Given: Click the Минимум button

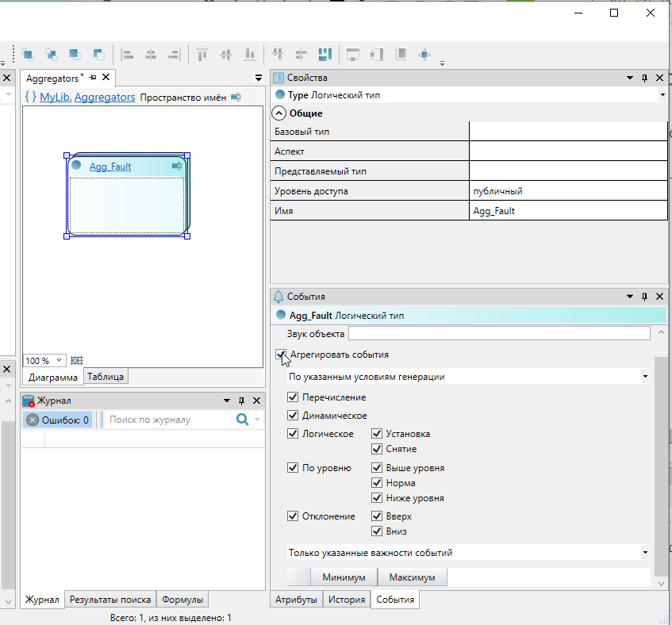Looking at the screenshot, I should tap(344, 577).
